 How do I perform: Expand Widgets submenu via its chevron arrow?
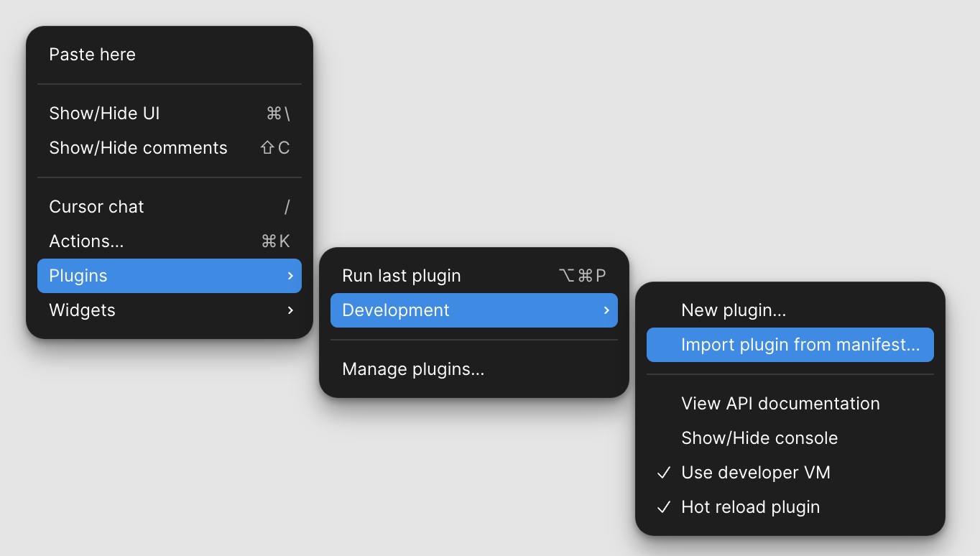(290, 310)
